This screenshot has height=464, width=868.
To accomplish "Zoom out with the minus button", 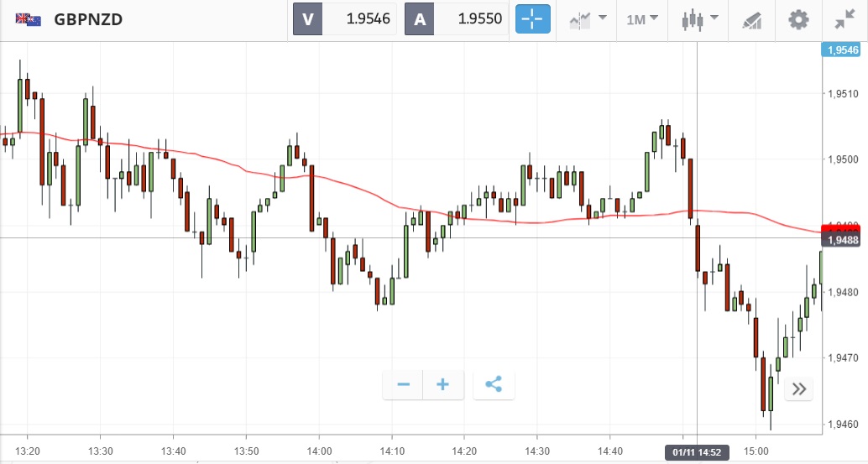I will point(404,385).
